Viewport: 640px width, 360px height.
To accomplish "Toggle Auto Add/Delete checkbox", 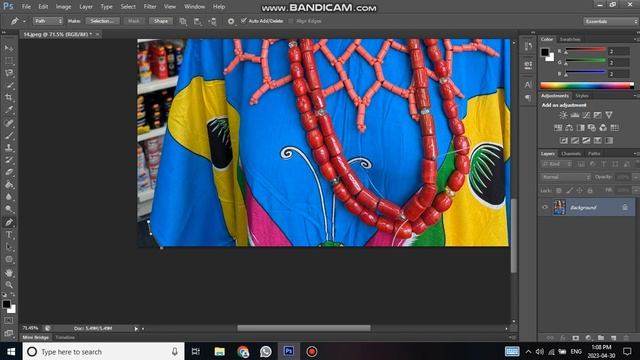I will pyautogui.click(x=244, y=20).
